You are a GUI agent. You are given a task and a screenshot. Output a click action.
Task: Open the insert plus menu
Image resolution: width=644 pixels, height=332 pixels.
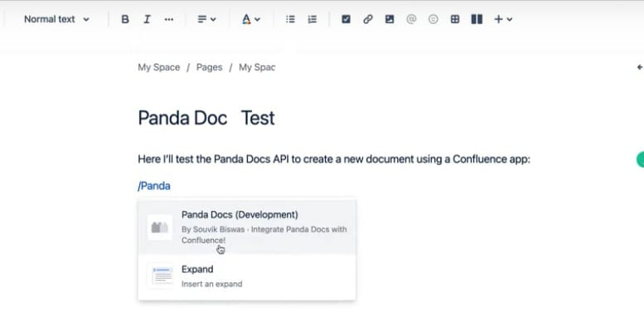tap(503, 19)
